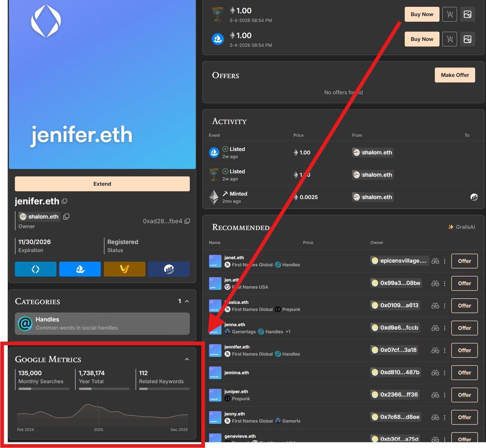Image resolution: width=486 pixels, height=448 pixels.
Task: Select the Handles category entry
Action: click(102, 323)
